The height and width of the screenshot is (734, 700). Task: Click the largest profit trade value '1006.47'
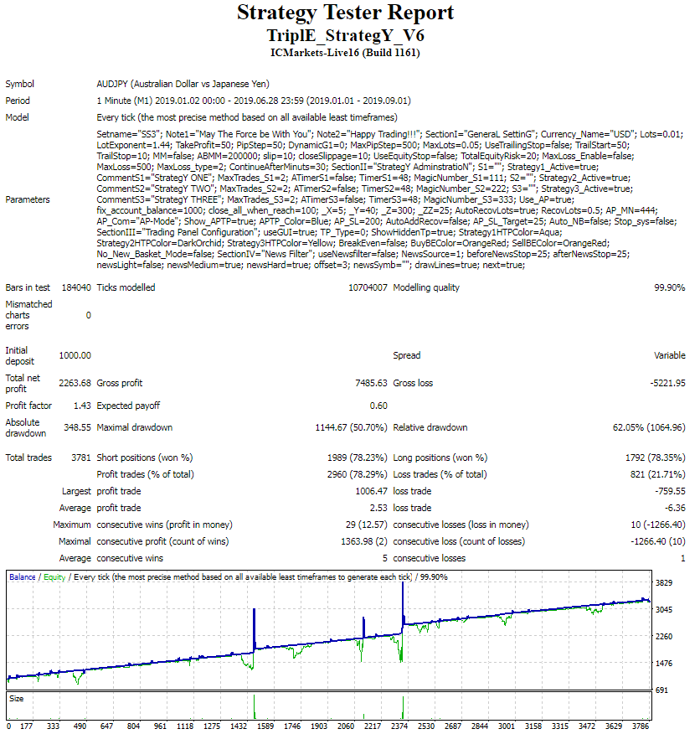pyautogui.click(x=372, y=491)
